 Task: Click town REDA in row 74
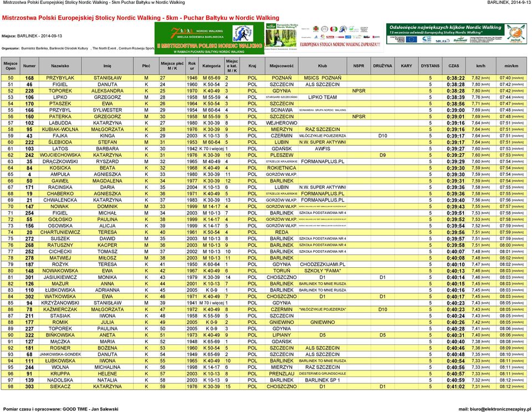(x=282, y=233)
